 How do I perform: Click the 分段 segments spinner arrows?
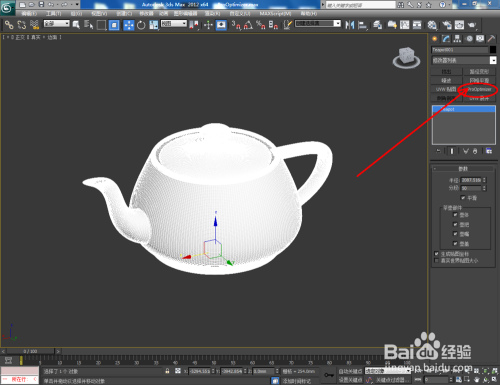coord(484,188)
